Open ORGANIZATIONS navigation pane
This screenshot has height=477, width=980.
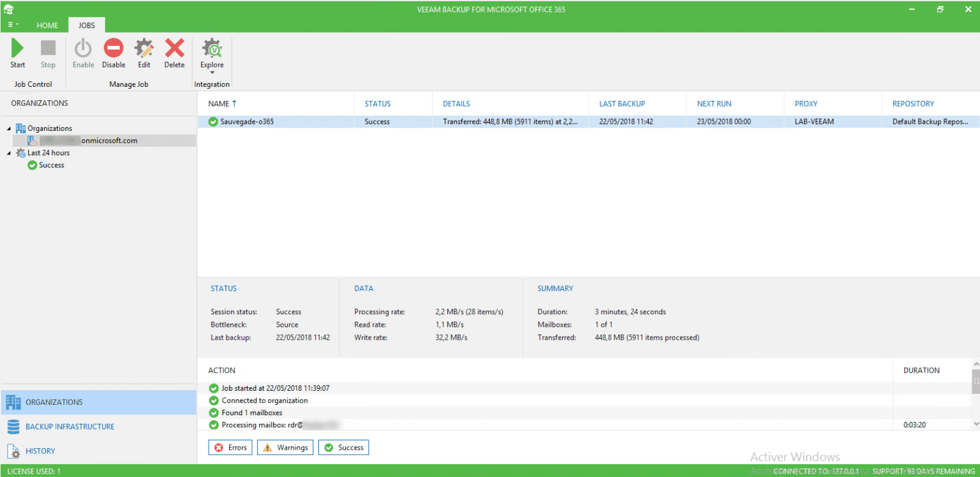tap(99, 402)
